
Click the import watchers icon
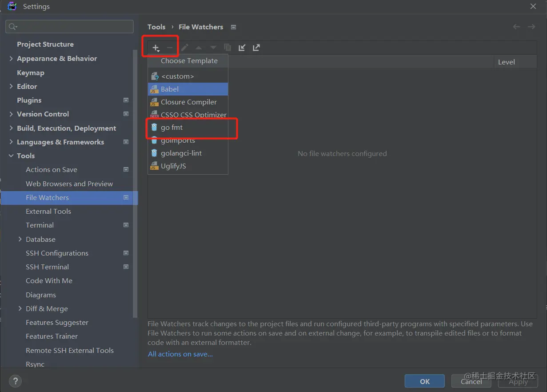[242, 48]
